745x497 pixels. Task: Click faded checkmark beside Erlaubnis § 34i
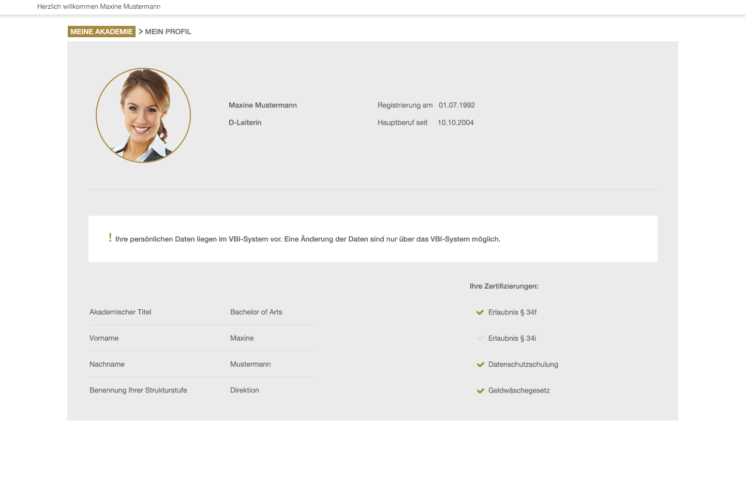pos(480,338)
